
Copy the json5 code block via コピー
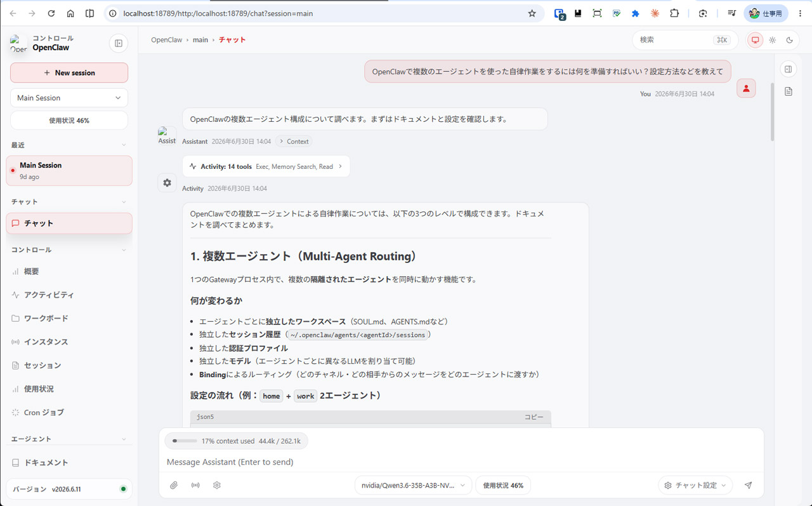click(534, 417)
